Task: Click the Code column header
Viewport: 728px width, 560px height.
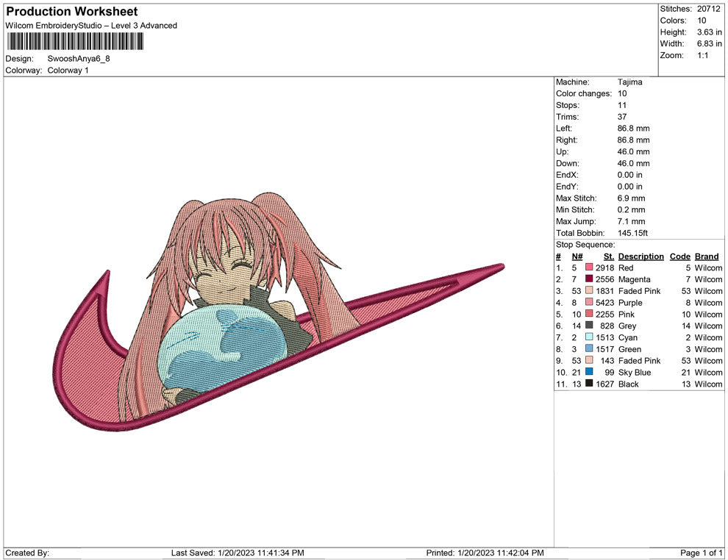Action: coord(679,256)
